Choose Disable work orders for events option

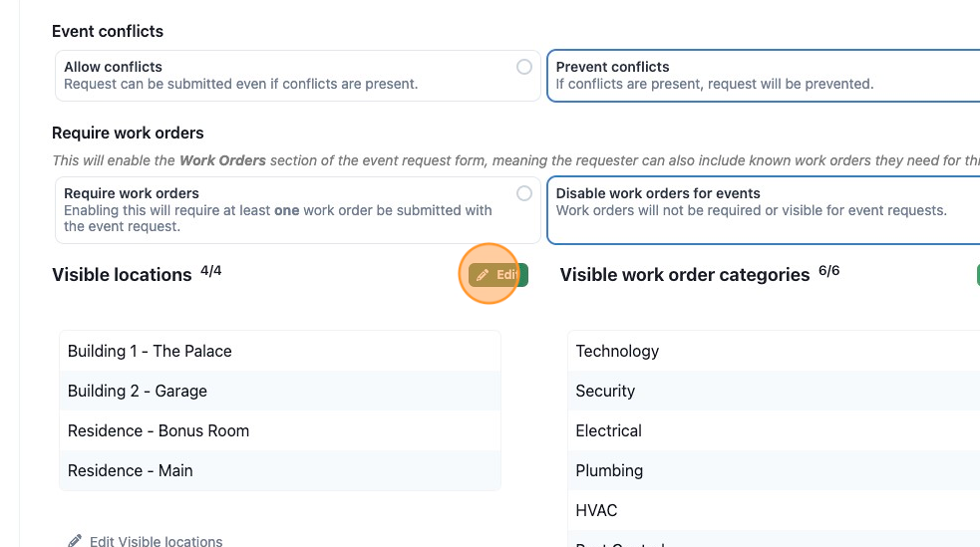763,210
